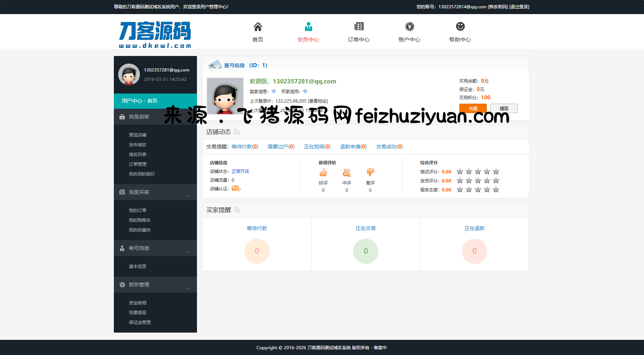Open member center via person icon

[x=308, y=27]
